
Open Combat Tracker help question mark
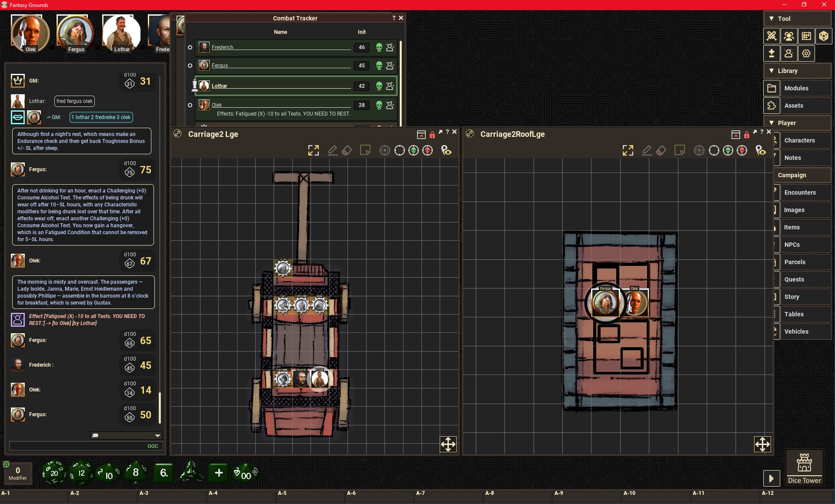point(394,18)
